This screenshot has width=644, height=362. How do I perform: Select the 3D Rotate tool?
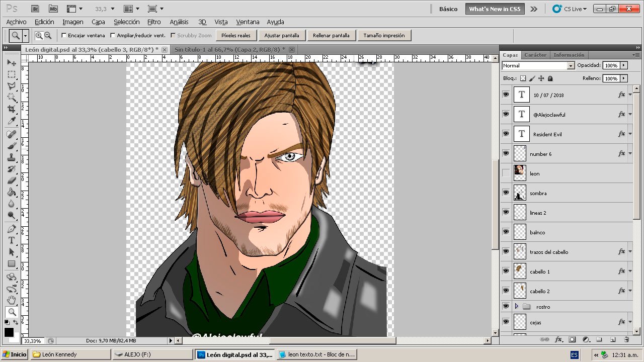(12, 277)
